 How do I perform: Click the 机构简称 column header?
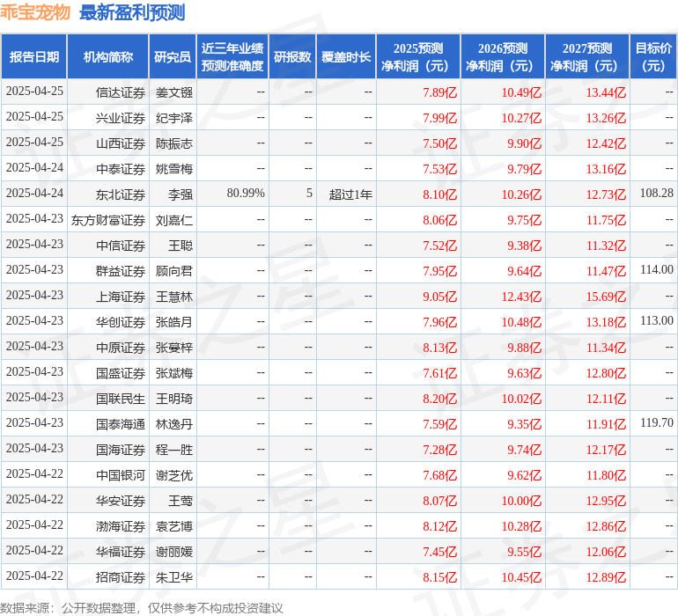(x=107, y=57)
